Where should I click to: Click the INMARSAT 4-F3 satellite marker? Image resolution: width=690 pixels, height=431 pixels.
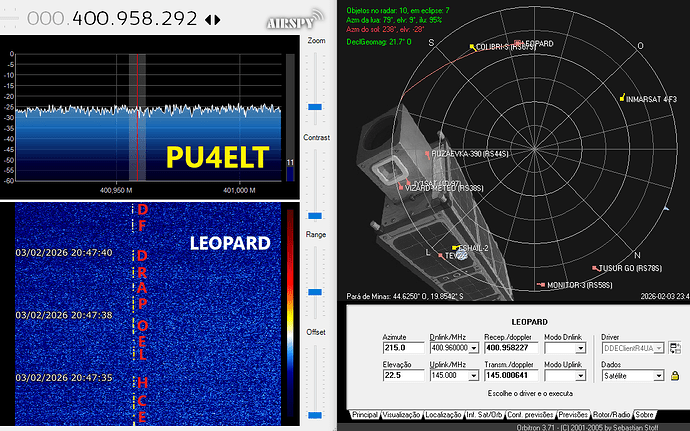[x=622, y=98]
